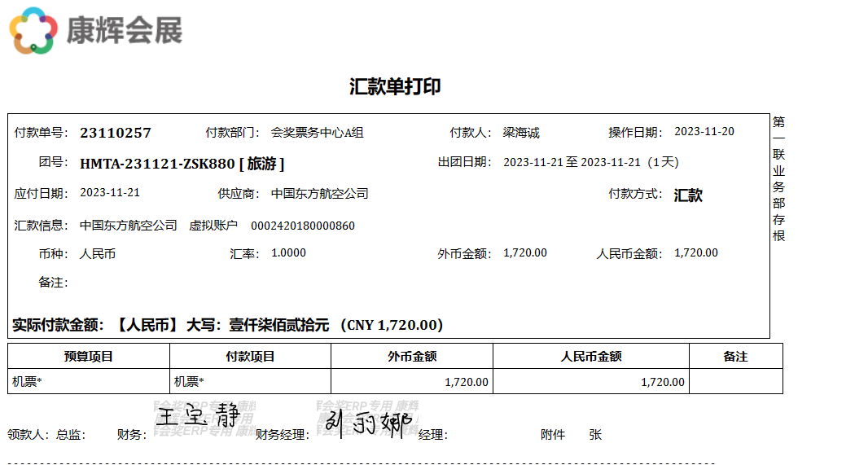
Task: Click the 预算项目 column header
Action: (89, 357)
